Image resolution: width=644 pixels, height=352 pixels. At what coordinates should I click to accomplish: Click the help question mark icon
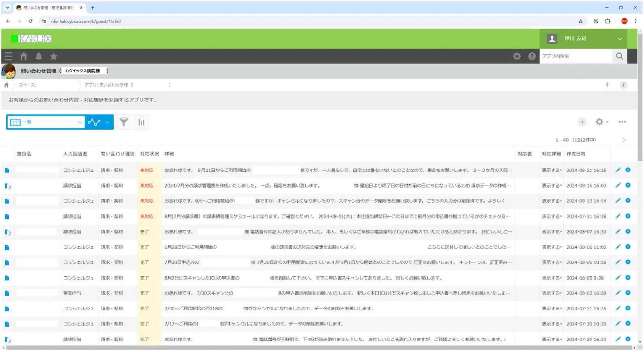pyautogui.click(x=532, y=56)
